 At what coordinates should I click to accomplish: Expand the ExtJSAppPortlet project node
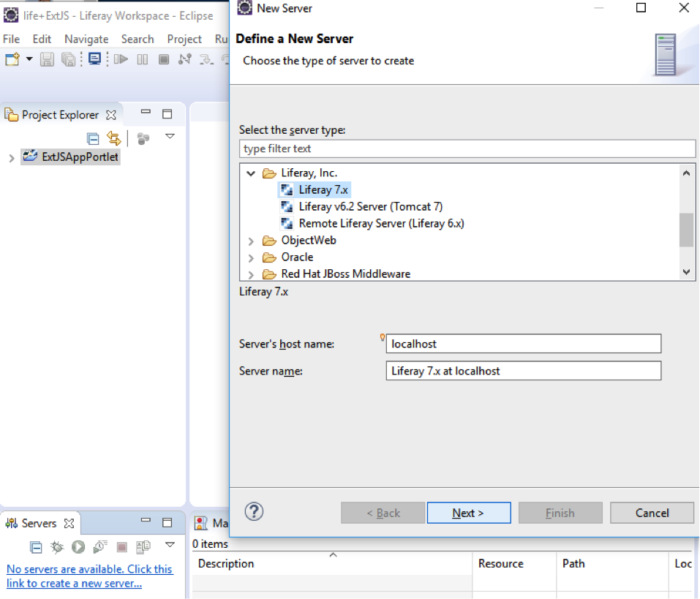(12, 158)
